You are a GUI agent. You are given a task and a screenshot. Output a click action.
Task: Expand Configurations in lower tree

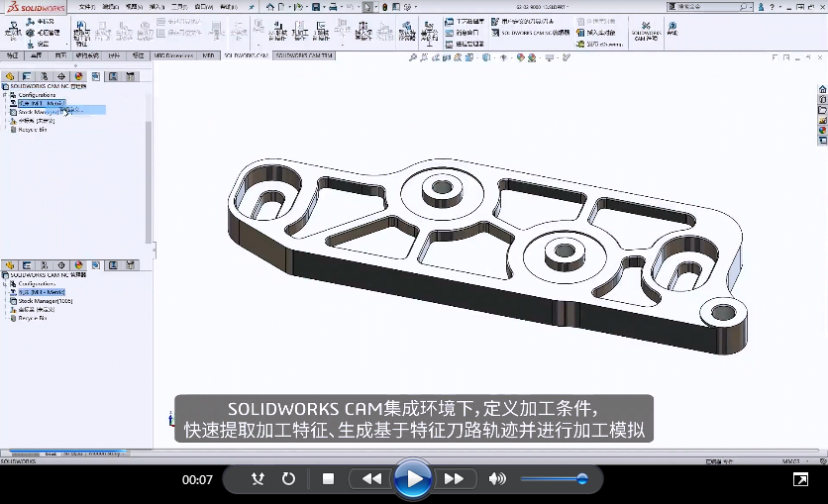[5, 284]
